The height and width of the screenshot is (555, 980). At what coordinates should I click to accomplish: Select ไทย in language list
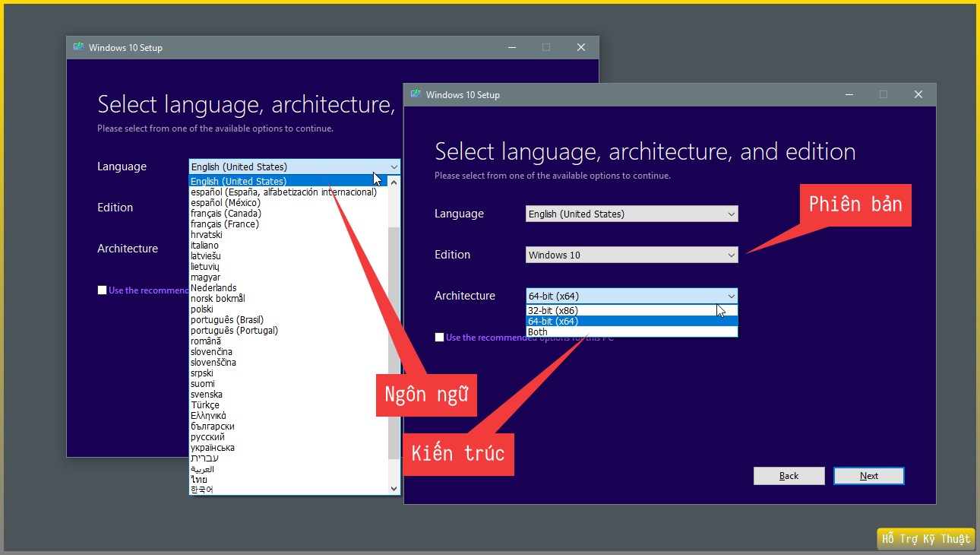[x=288, y=479]
